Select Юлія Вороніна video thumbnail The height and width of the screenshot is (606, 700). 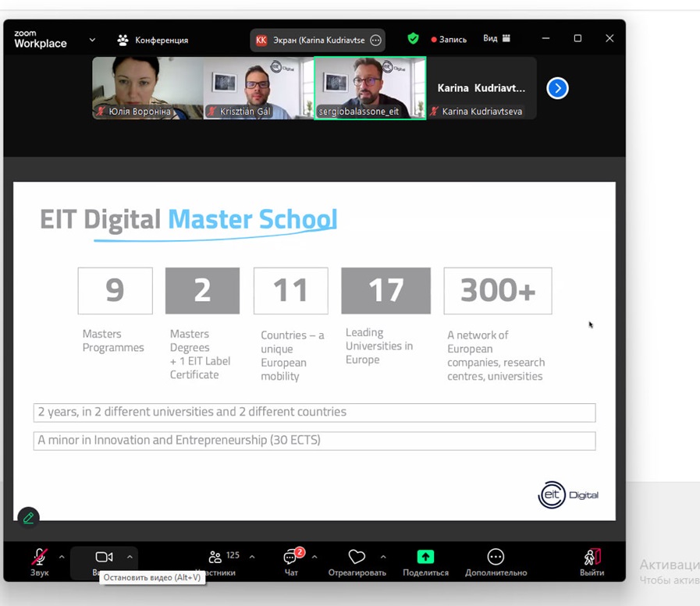pos(147,88)
